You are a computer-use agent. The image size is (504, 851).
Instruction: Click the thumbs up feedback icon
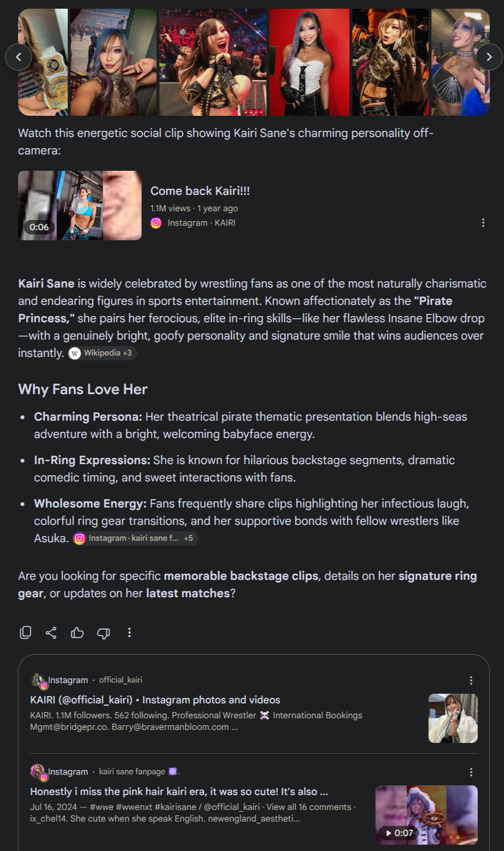coord(77,632)
